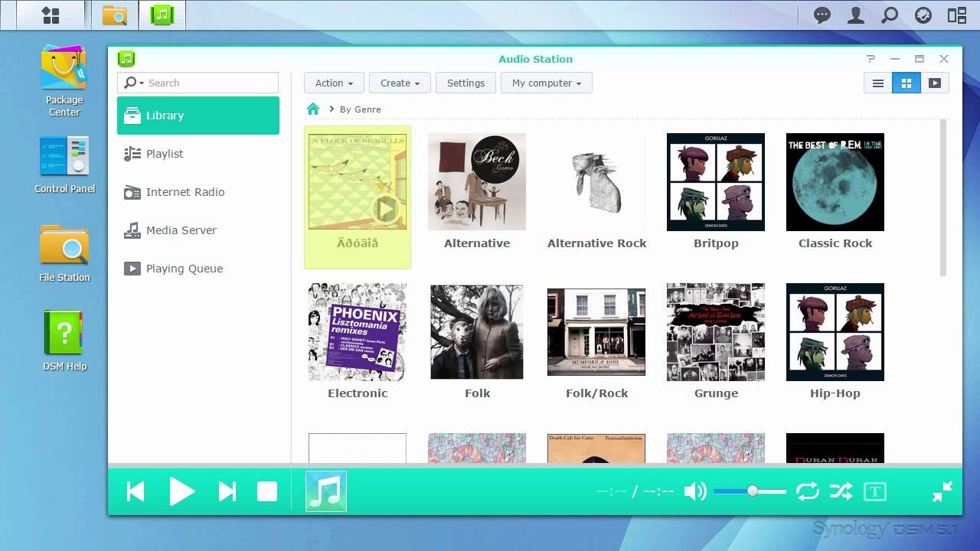980x551 pixels.
Task: Click the By Genre breadcrumb
Action: (x=360, y=109)
